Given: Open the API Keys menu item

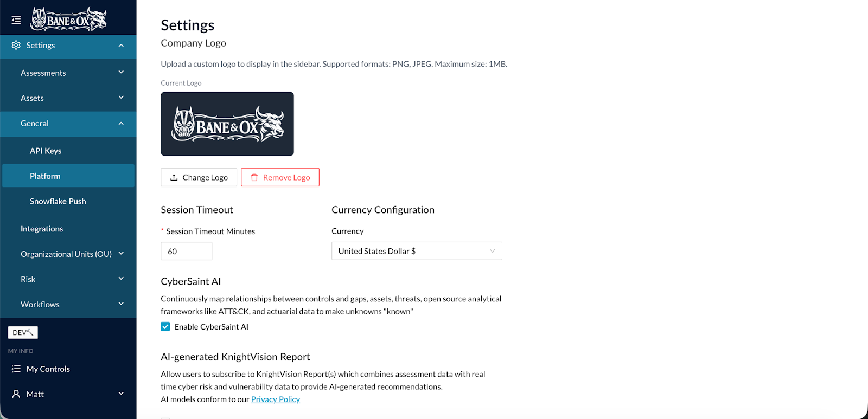Looking at the screenshot, I should 46,151.
